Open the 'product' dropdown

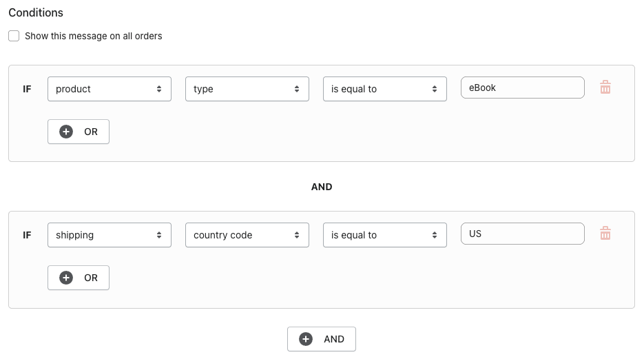tap(109, 89)
